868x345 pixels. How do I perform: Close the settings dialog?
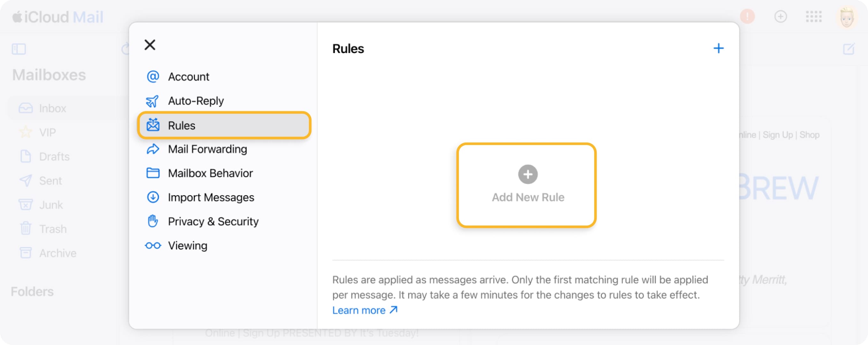(150, 44)
